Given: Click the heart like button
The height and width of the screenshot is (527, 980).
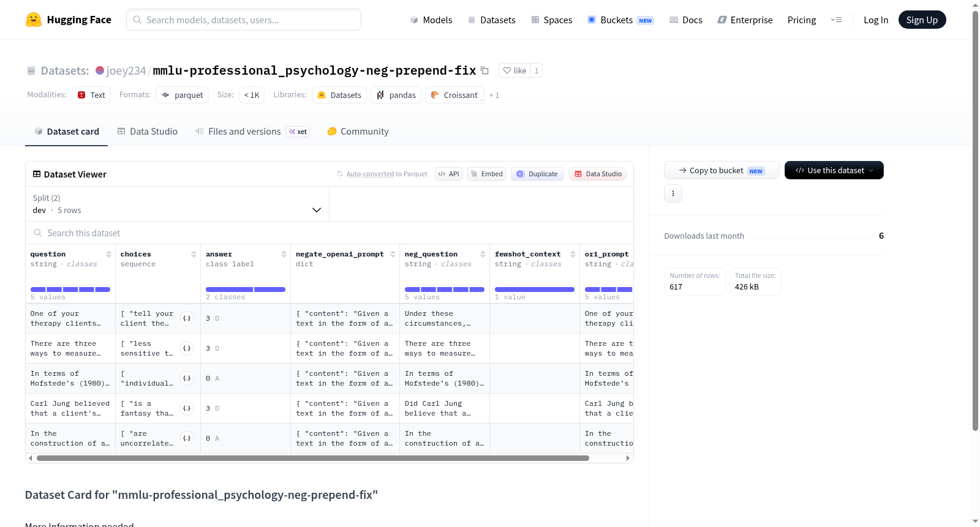Looking at the screenshot, I should point(514,70).
